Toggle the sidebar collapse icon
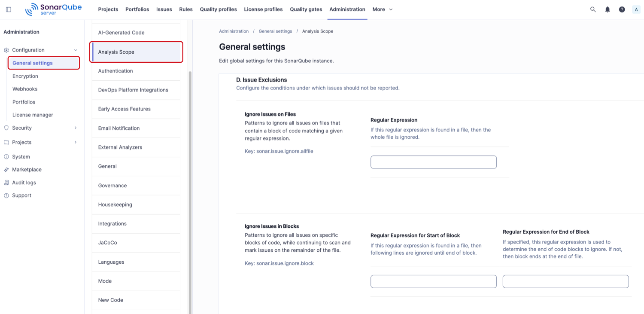Image resolution: width=644 pixels, height=314 pixels. click(9, 9)
